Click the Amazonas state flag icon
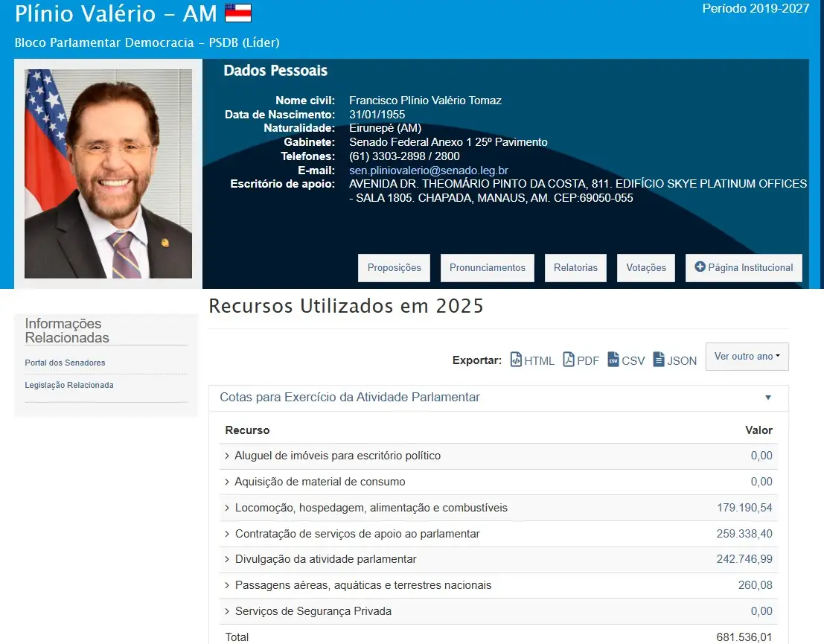 238,13
